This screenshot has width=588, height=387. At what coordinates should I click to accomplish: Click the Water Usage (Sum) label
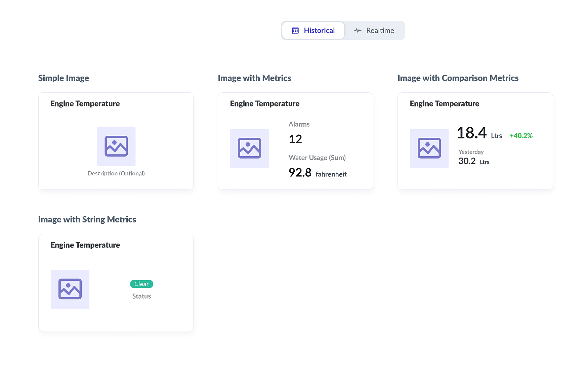[x=317, y=158]
